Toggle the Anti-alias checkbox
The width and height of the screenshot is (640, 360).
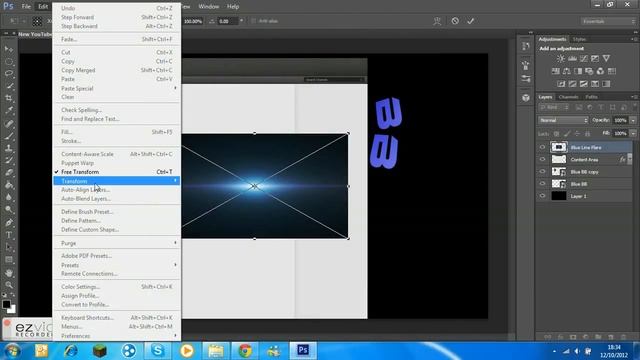click(253, 21)
